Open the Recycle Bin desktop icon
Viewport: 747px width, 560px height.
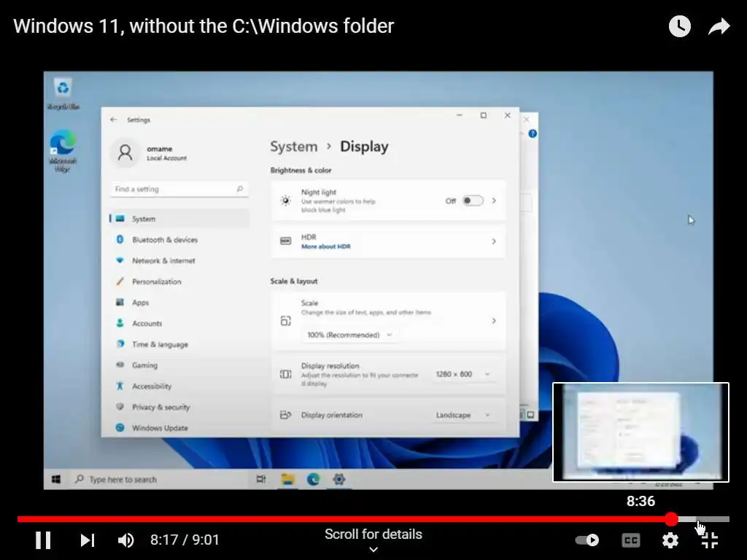coord(63,94)
